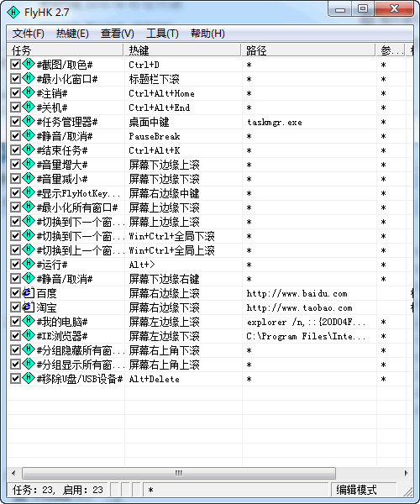
Task: Open the 帮助(H) menu
Action: coord(208,33)
